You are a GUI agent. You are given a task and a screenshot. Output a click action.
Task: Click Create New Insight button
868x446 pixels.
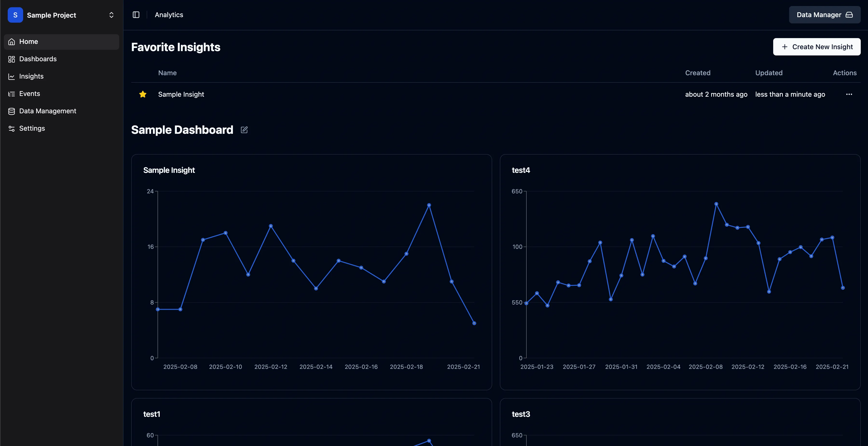pyautogui.click(x=817, y=47)
